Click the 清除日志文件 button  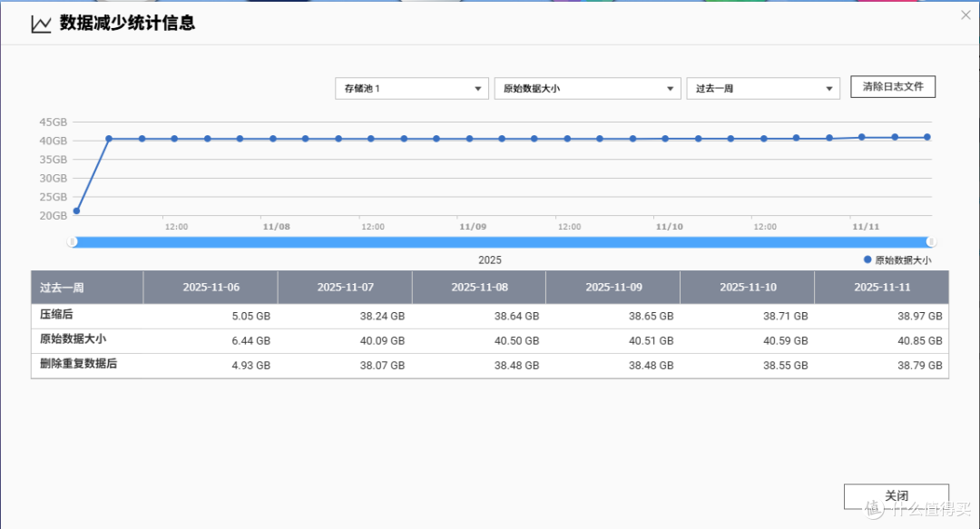[893, 87]
